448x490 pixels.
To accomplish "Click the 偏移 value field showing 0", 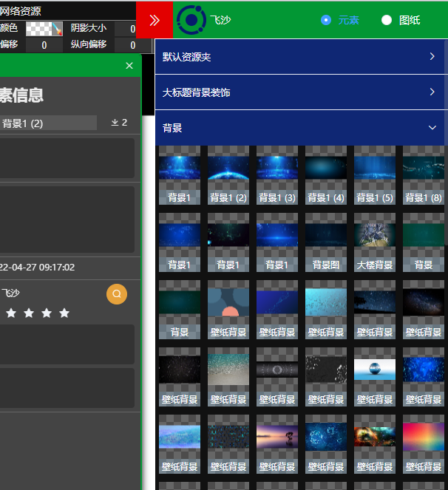I will coord(44,45).
